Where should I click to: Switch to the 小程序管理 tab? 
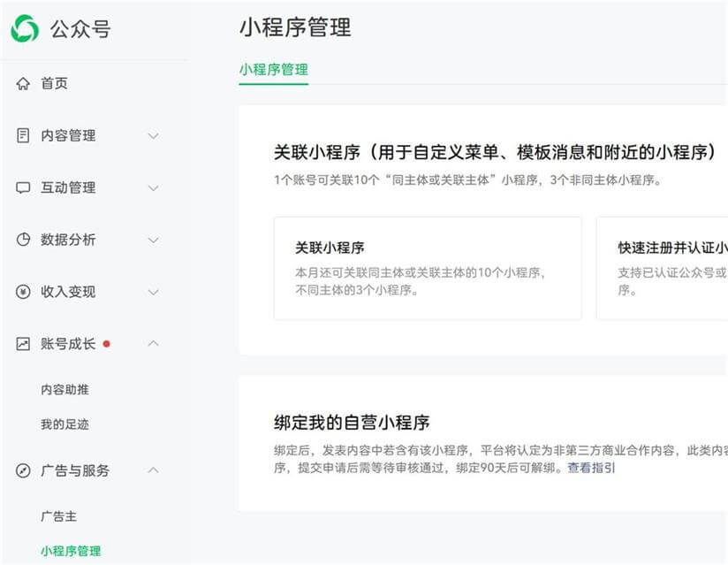pos(273,69)
